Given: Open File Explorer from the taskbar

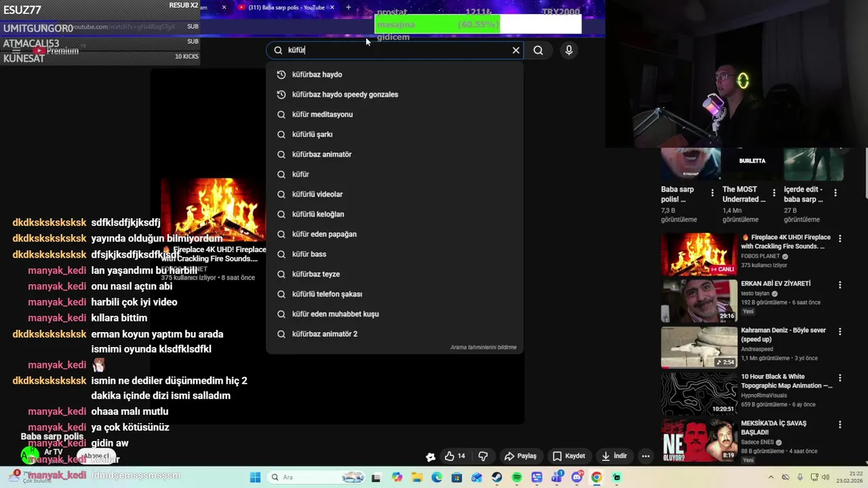Looking at the screenshot, I should pyautogui.click(x=417, y=477).
